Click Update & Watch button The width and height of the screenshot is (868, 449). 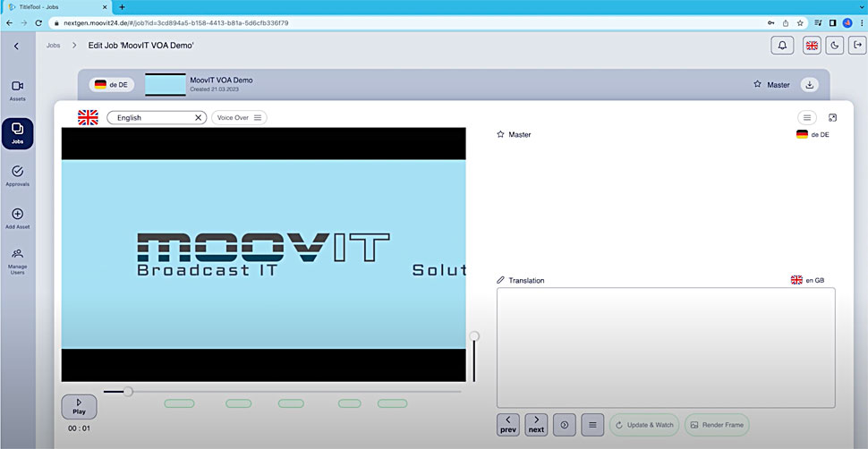[644, 425]
